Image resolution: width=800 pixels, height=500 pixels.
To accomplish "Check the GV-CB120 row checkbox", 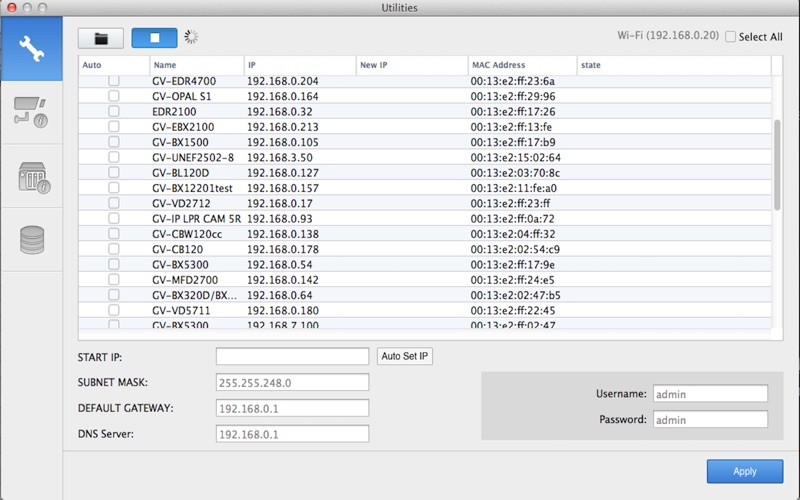I will point(114,249).
